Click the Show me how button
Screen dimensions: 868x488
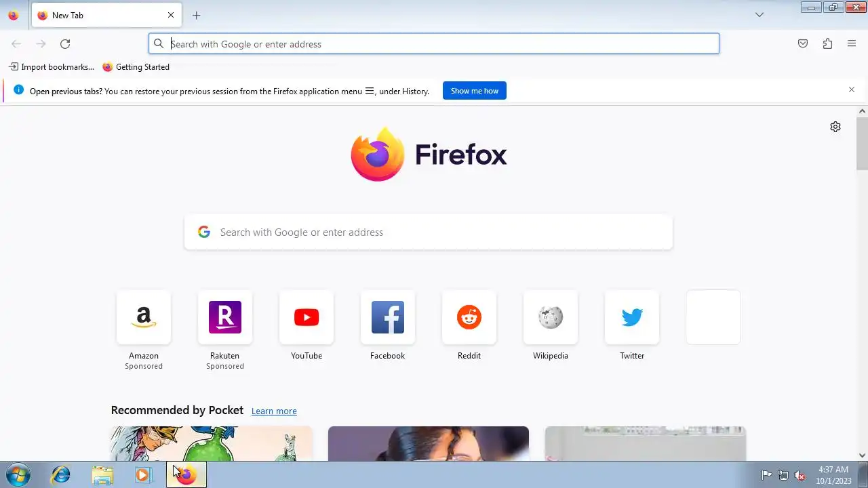pos(475,91)
